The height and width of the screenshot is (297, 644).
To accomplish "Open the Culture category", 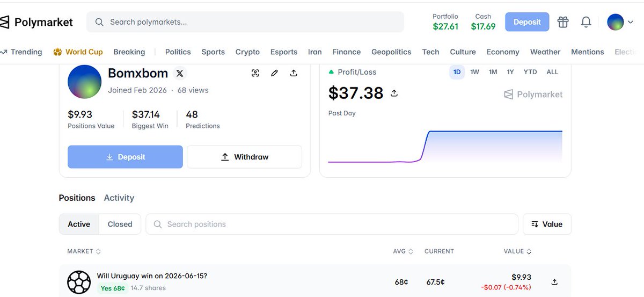I will [x=463, y=52].
